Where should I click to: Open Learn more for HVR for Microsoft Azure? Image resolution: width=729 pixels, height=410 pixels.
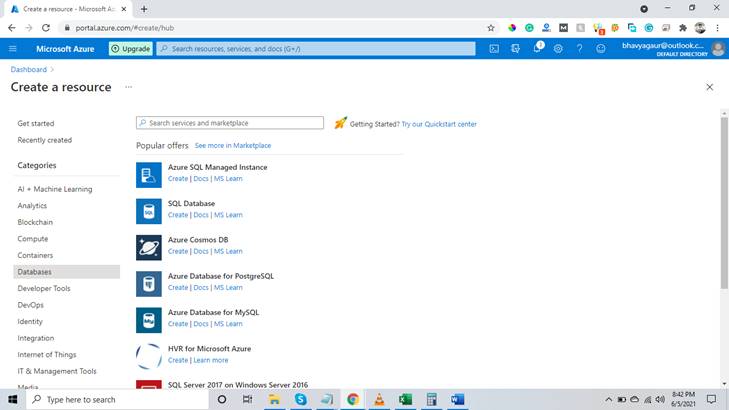pos(211,360)
